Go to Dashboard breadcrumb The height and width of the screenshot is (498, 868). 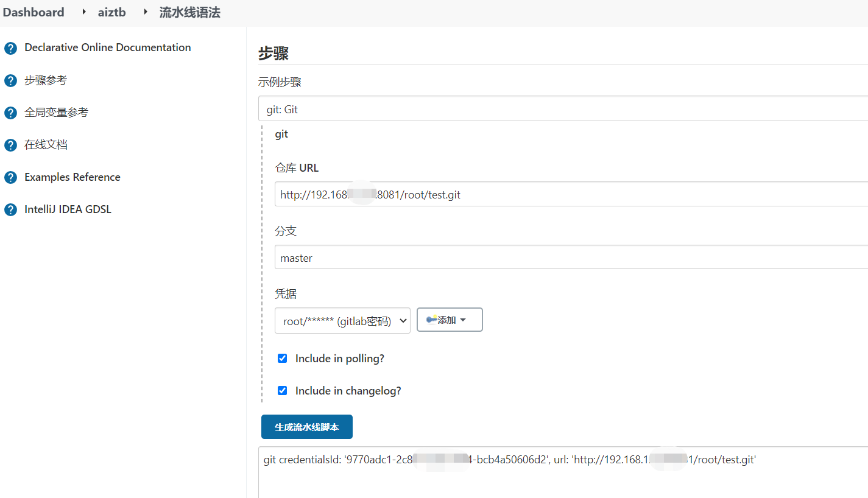pos(34,12)
